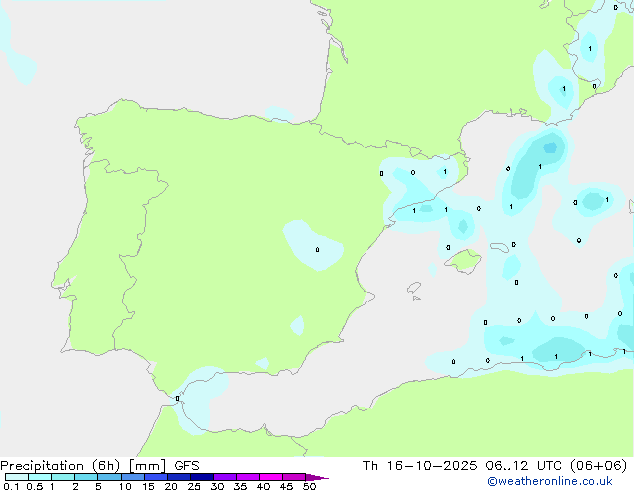The width and height of the screenshot is (634, 490).
Task: Click the purple arrow tip above 50 mm
Action: tap(317, 478)
